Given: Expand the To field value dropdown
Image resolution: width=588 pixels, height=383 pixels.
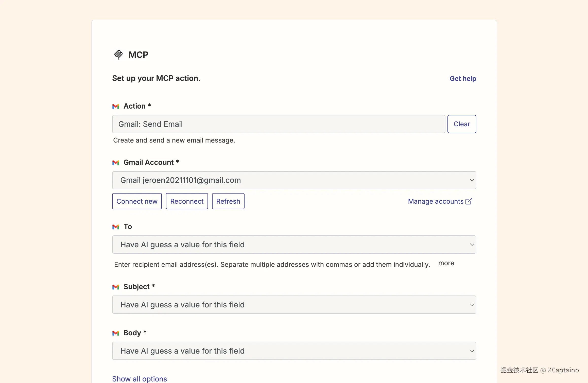Looking at the screenshot, I should [294, 245].
